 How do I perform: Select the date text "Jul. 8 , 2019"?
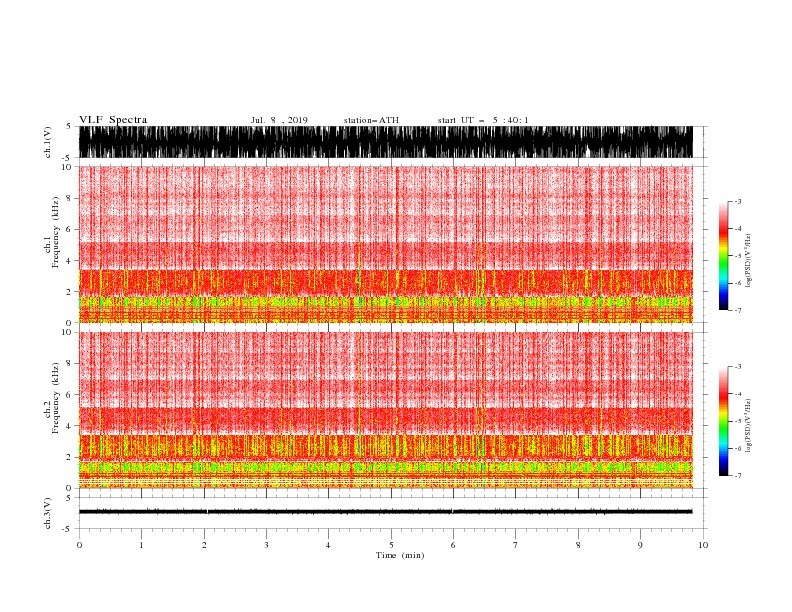coord(279,120)
